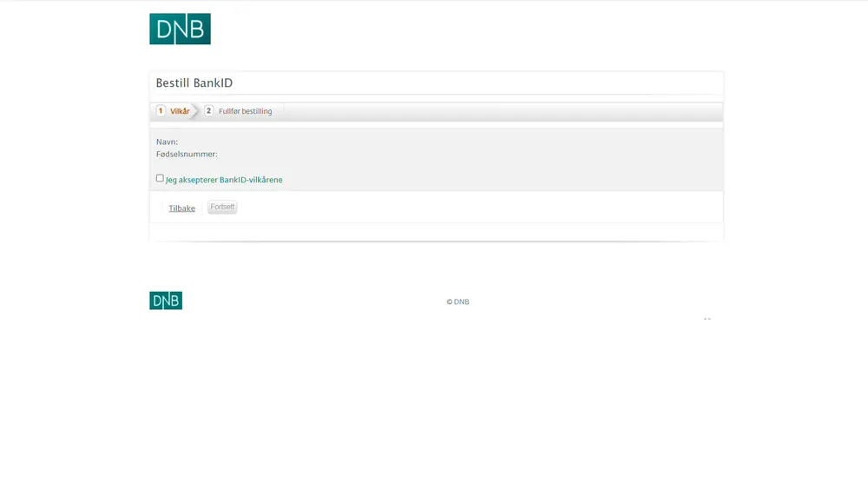The height and width of the screenshot is (489, 868).
Task: Click the step 2 number badge
Action: coord(208,110)
